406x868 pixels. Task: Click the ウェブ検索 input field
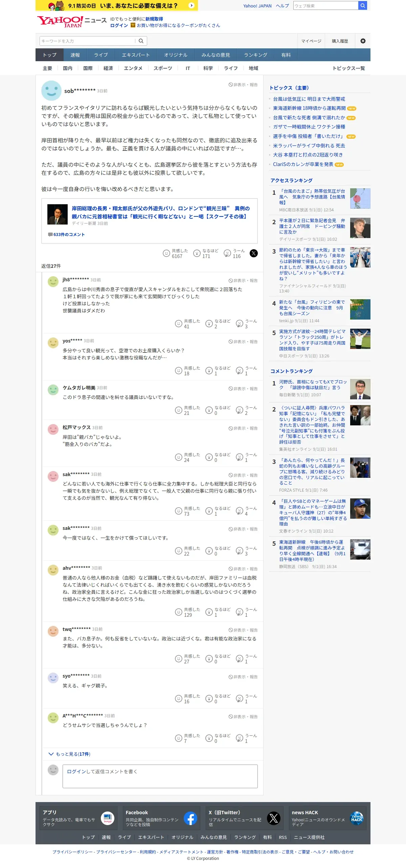click(x=326, y=5)
